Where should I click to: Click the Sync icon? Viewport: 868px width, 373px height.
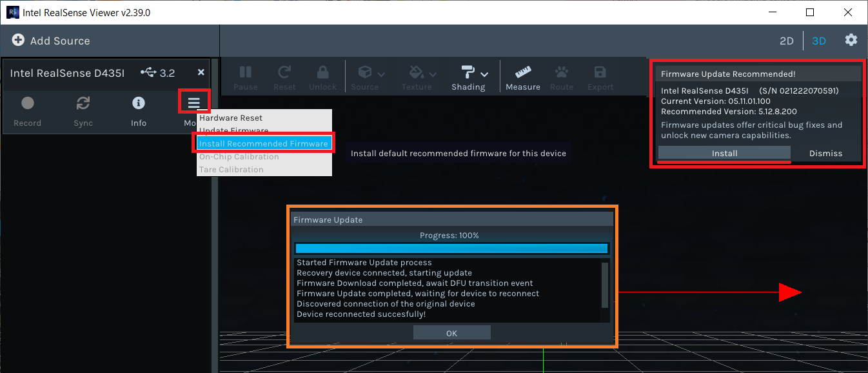pos(83,103)
